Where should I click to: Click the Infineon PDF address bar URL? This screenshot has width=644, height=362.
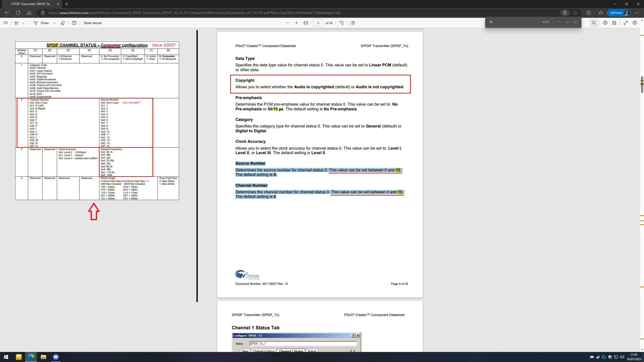click(x=194, y=13)
